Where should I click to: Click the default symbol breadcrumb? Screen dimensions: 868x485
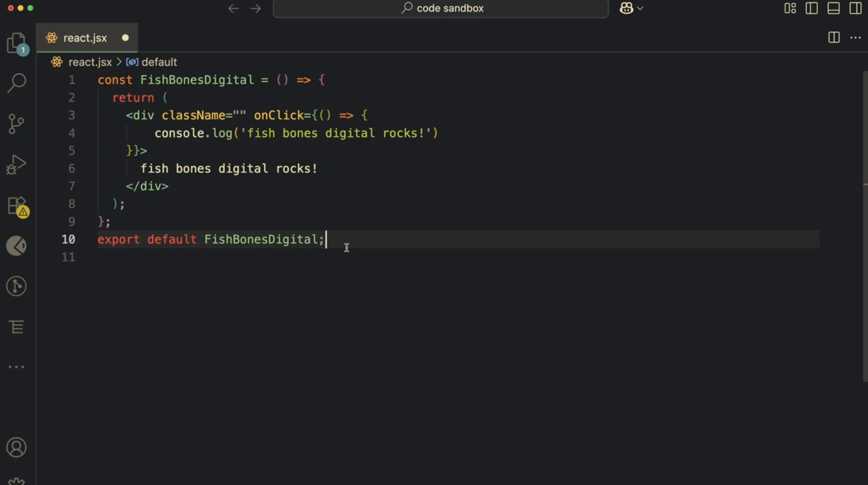159,62
